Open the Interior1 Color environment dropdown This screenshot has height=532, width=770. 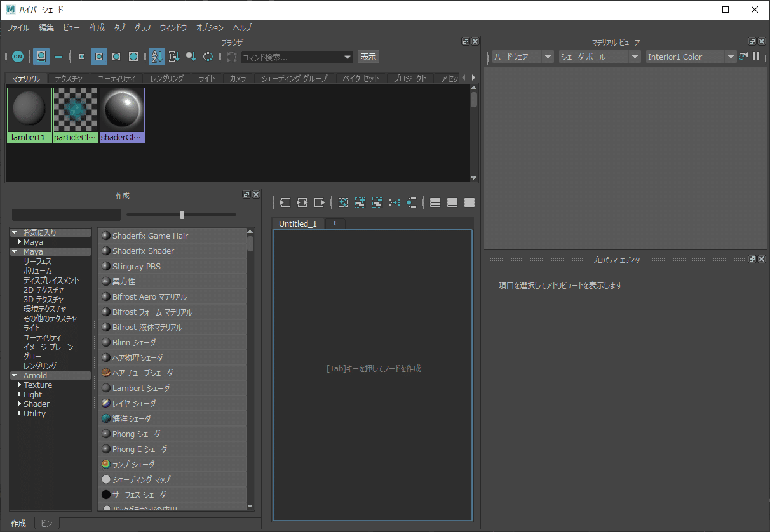click(691, 57)
